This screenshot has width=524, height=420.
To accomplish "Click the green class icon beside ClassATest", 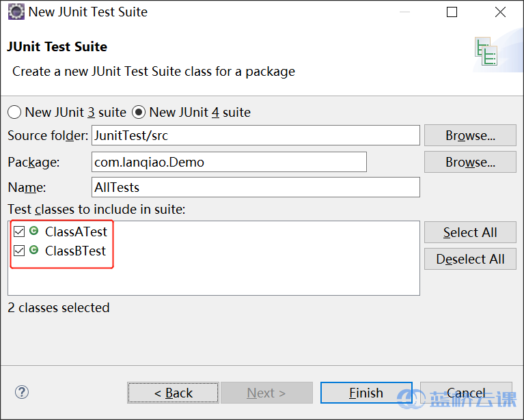I will tap(34, 232).
